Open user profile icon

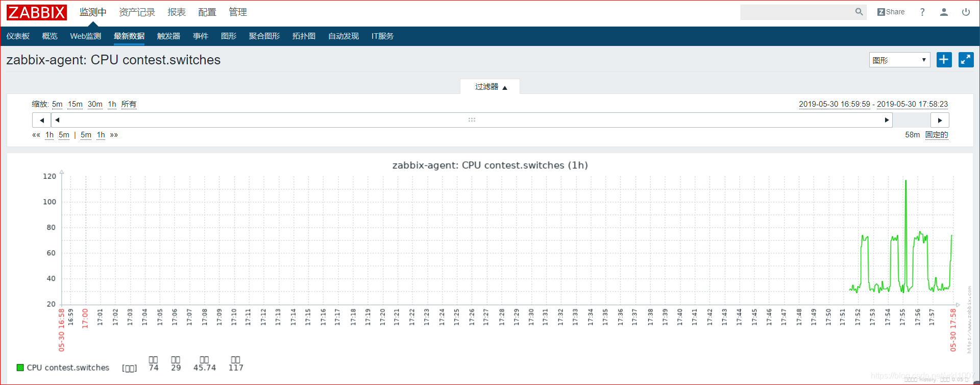point(944,12)
